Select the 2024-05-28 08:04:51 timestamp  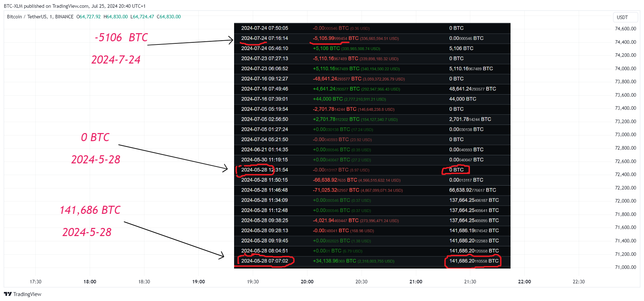[x=265, y=251]
